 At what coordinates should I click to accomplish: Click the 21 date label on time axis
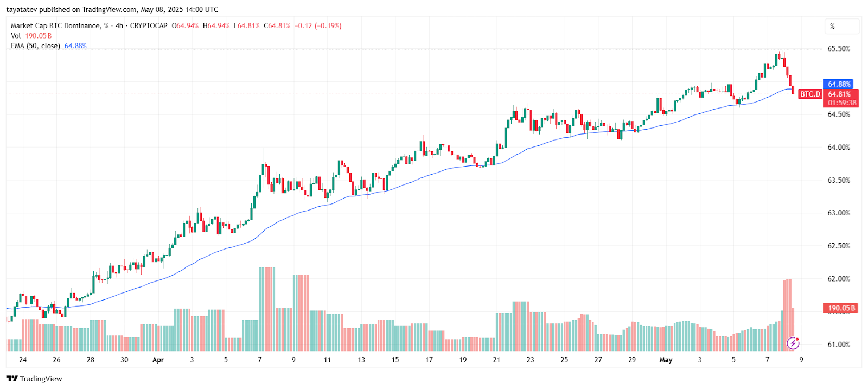point(496,360)
